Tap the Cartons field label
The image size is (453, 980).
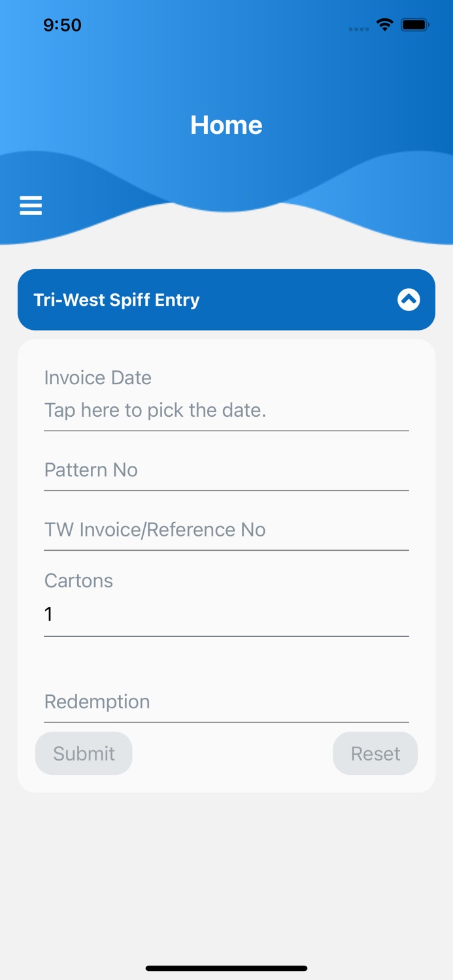pyautogui.click(x=78, y=580)
